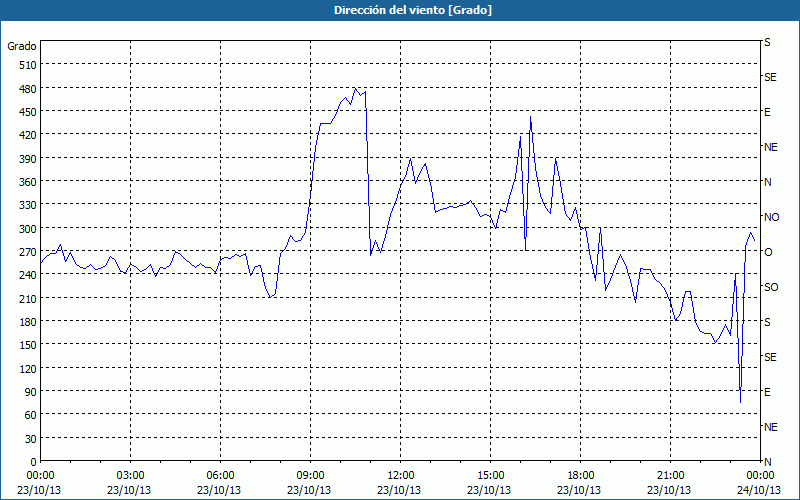
Task: Click the 420 y-axis value
Action: [x=28, y=135]
